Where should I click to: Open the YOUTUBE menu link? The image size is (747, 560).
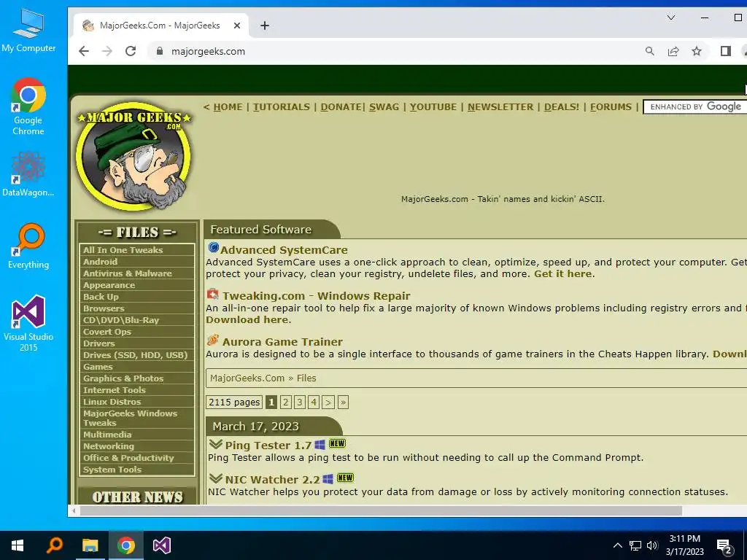coord(433,106)
